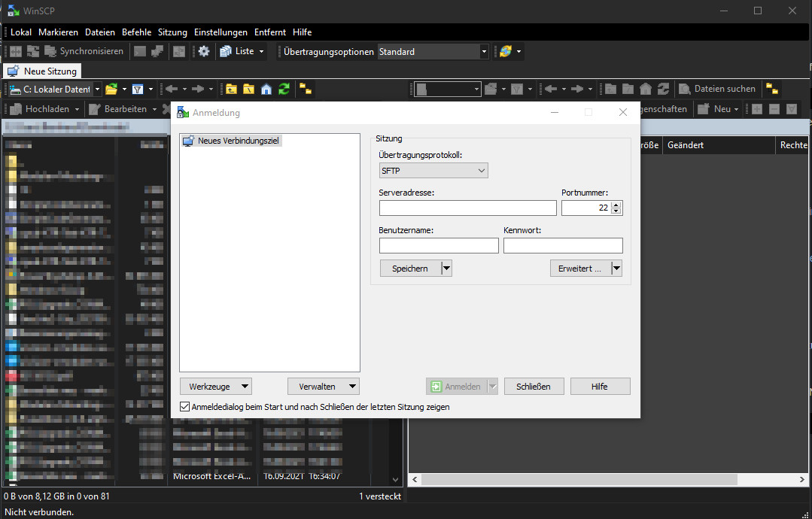Viewport: 812px width, 519px height.
Task: Open the Sitzung menu
Action: [172, 32]
